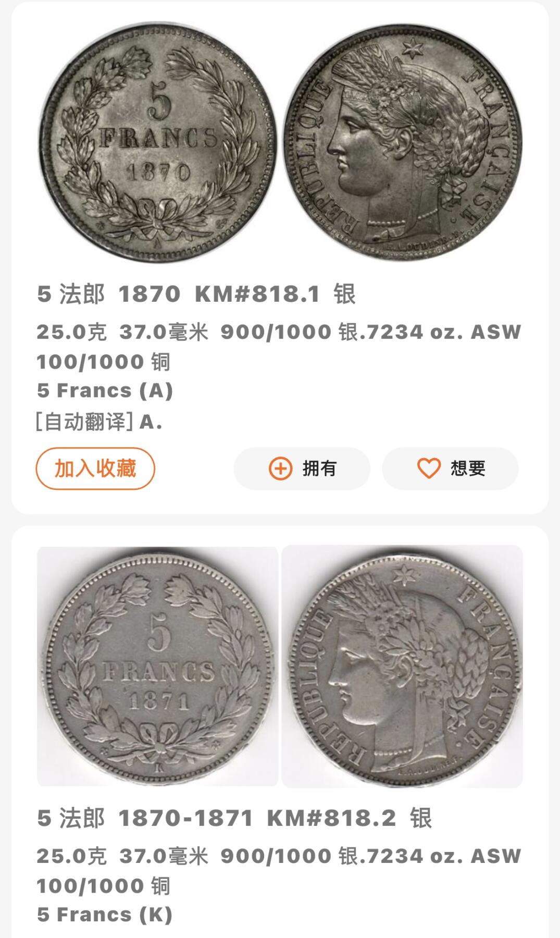Click the 1871 date on the second coin
Screen dimensions: 560x938
tap(159, 701)
